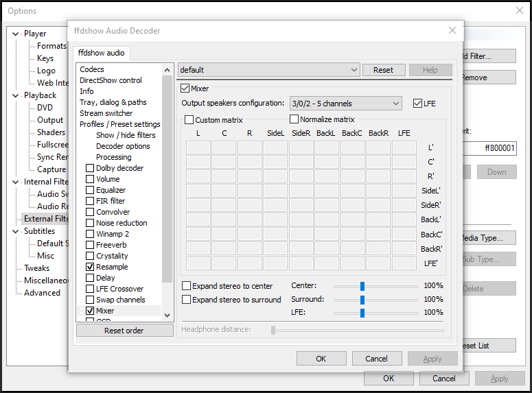Viewport: 532px width, 393px height.
Task: Open the Info page
Action: pyautogui.click(x=86, y=91)
